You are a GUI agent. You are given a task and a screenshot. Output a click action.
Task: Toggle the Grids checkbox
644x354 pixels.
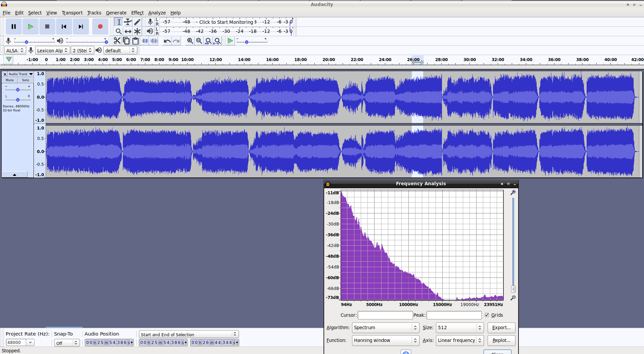tap(487, 315)
